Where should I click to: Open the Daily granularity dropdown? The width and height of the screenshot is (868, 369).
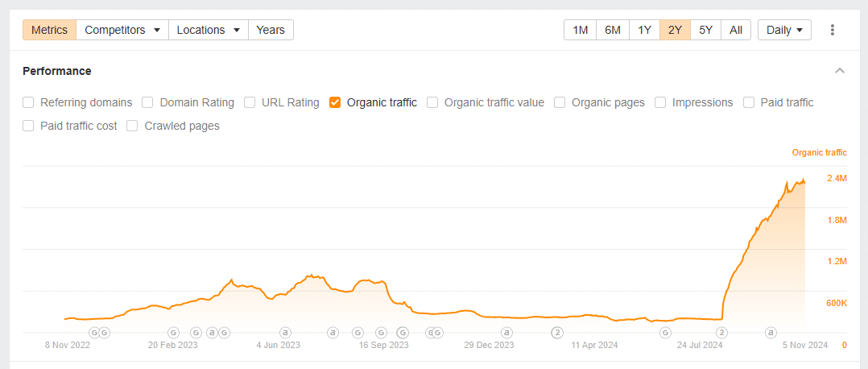click(784, 30)
